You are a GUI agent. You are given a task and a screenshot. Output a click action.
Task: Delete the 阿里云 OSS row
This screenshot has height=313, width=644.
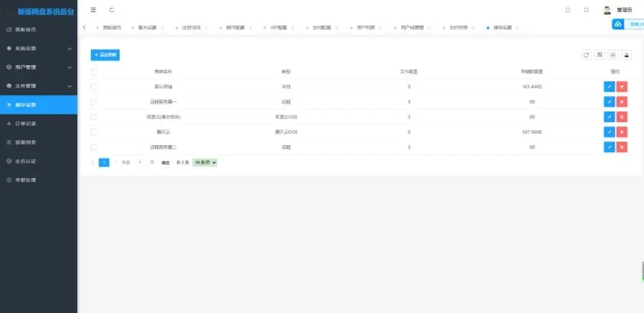(x=622, y=117)
